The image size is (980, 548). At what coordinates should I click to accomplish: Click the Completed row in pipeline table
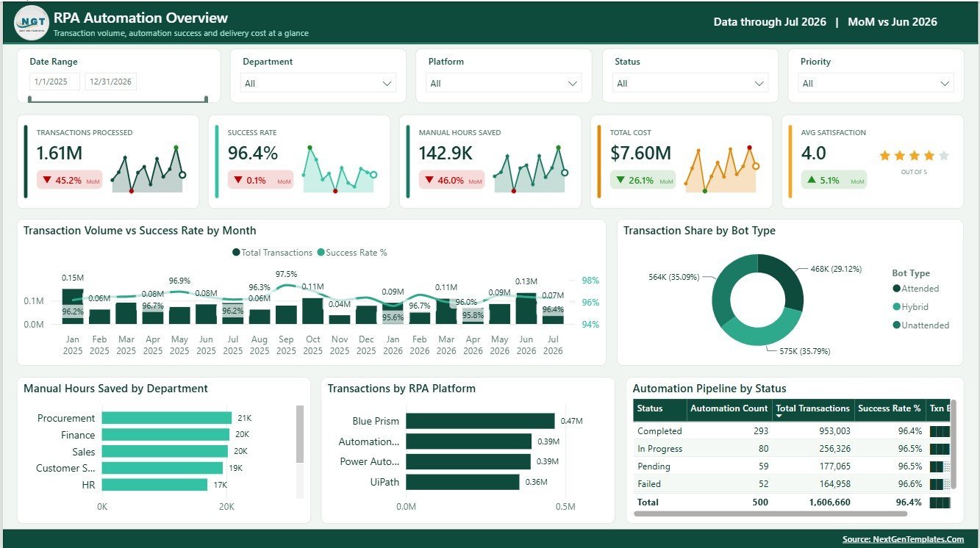click(x=792, y=431)
